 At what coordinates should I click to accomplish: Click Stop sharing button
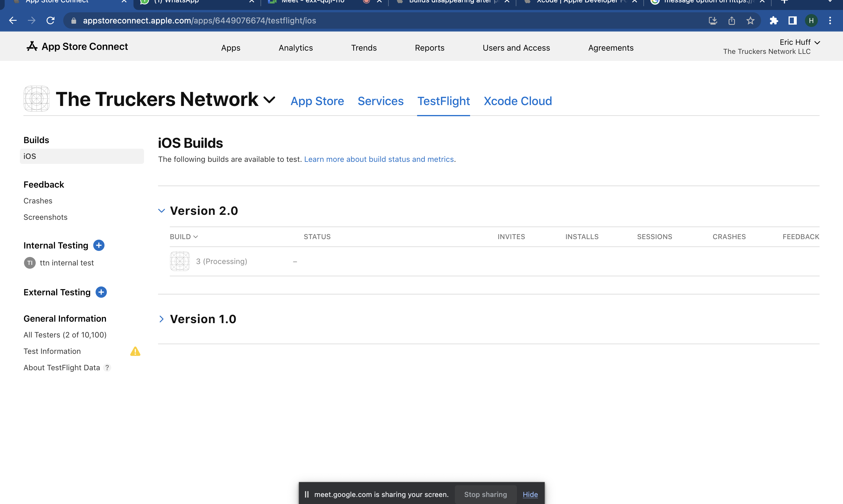485,495
